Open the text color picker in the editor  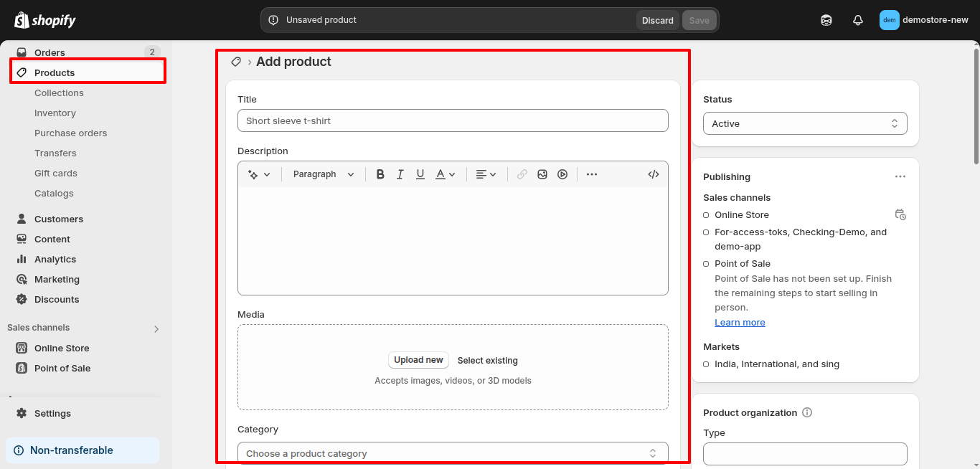coord(445,174)
